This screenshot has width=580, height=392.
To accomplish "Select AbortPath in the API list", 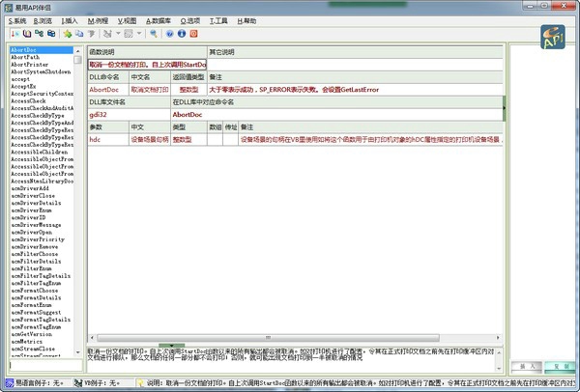I will tap(27, 58).
